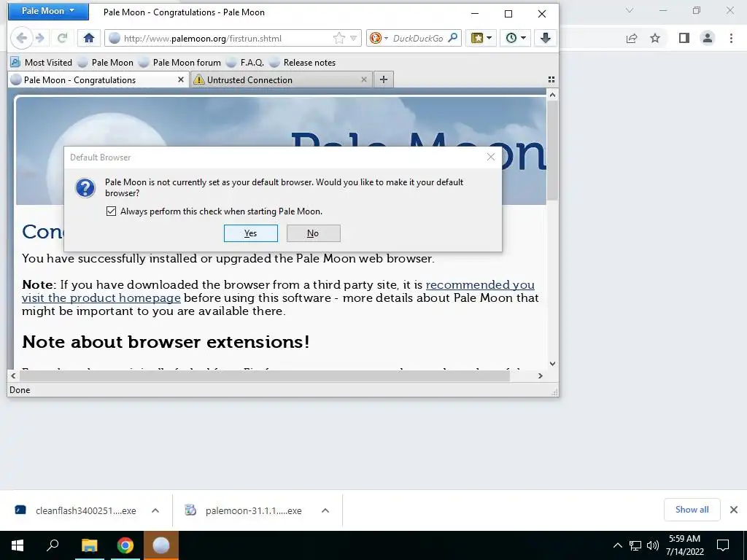This screenshot has height=560, width=747.
Task: Open Most Visited bookmarks folder
Action: pos(42,63)
